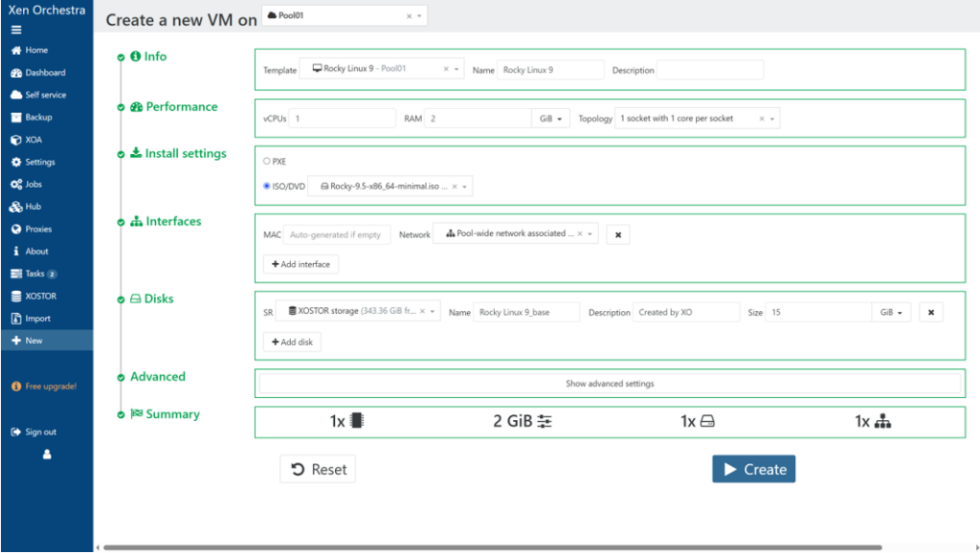Click the vCPUs input field
Screen dimensions: 980x553
tap(342, 119)
